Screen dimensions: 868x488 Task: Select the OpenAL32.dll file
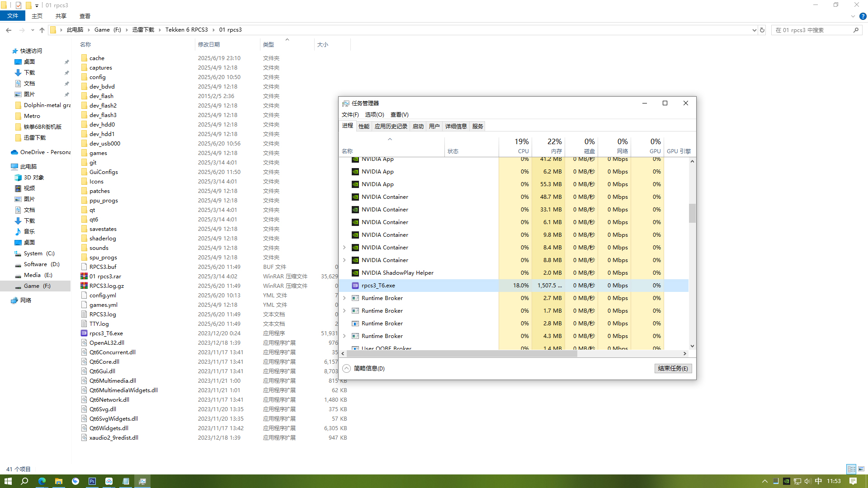click(x=107, y=343)
